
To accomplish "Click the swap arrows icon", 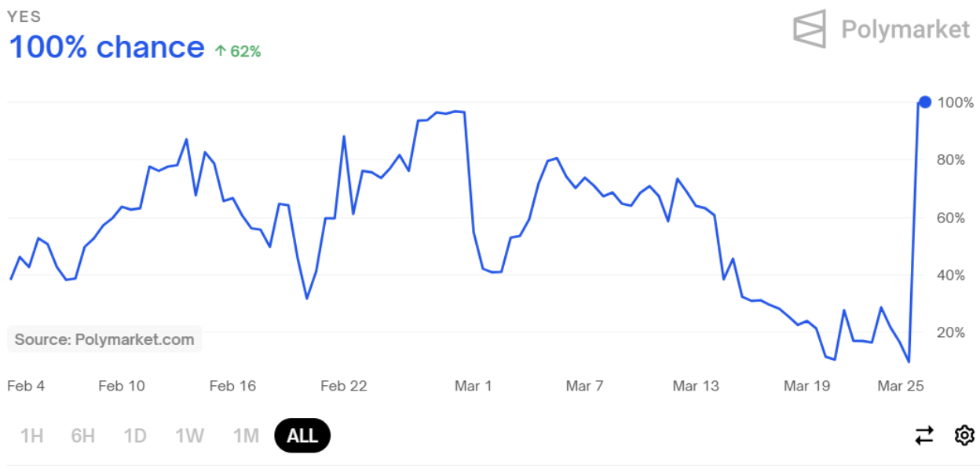I will (924, 435).
